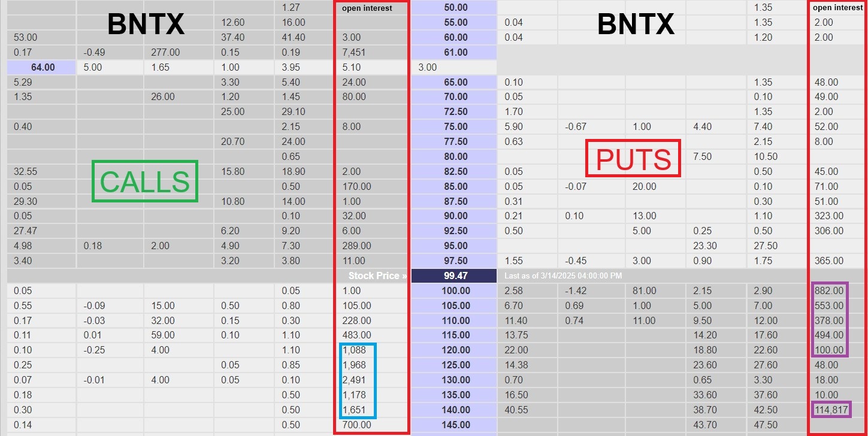Click the 59.00 calls volume cell
This screenshot has height=436, width=868.
pos(163,335)
